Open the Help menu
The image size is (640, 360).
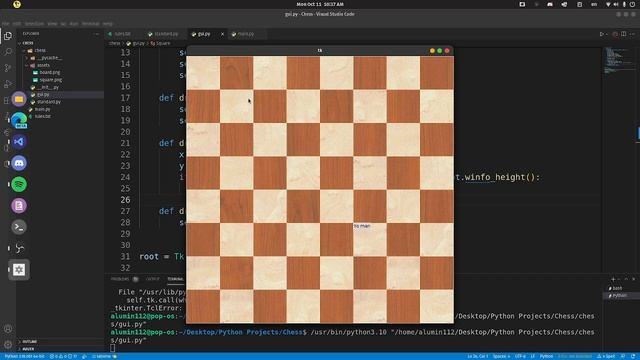click(x=107, y=24)
